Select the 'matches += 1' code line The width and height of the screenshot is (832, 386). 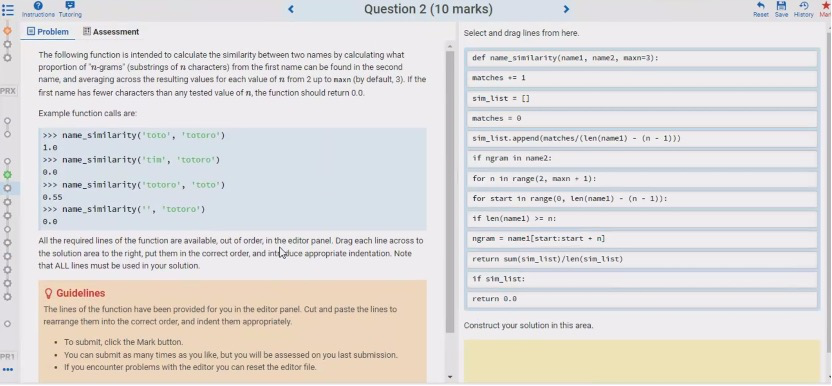coord(642,78)
